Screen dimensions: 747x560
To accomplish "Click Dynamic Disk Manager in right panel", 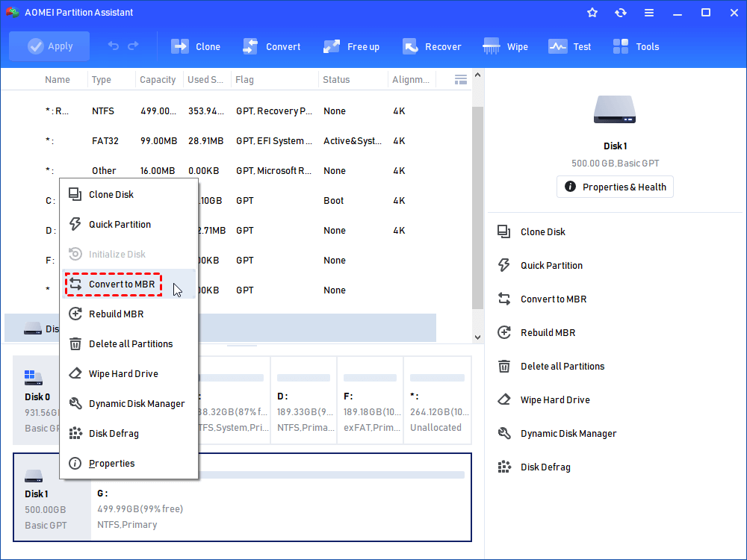I will (557, 433).
